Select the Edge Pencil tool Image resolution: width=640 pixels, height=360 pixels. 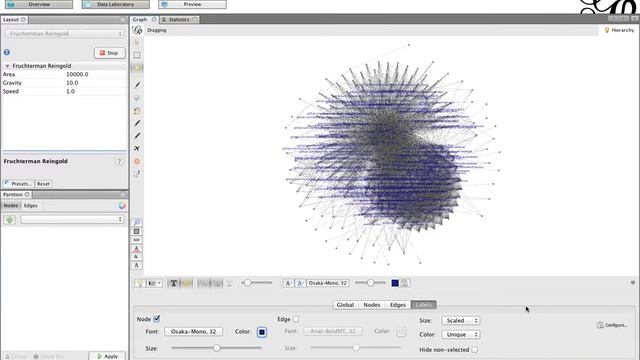point(137,136)
